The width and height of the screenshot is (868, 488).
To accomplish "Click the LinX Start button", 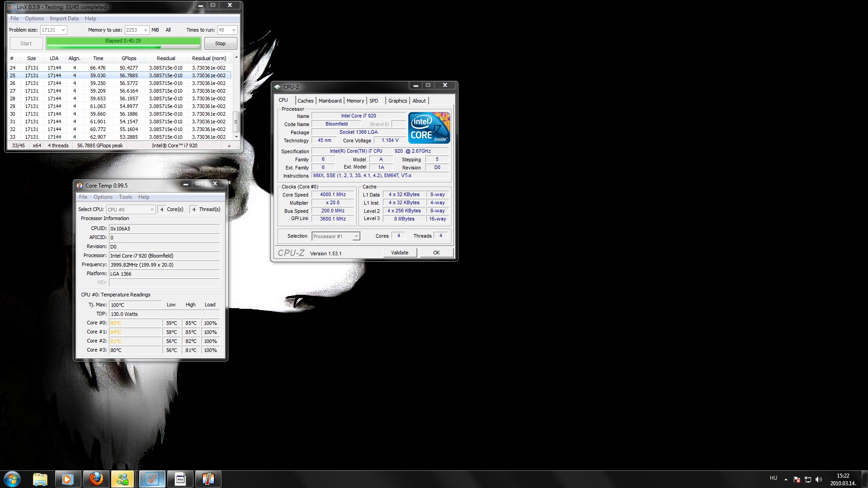I will pyautogui.click(x=26, y=44).
